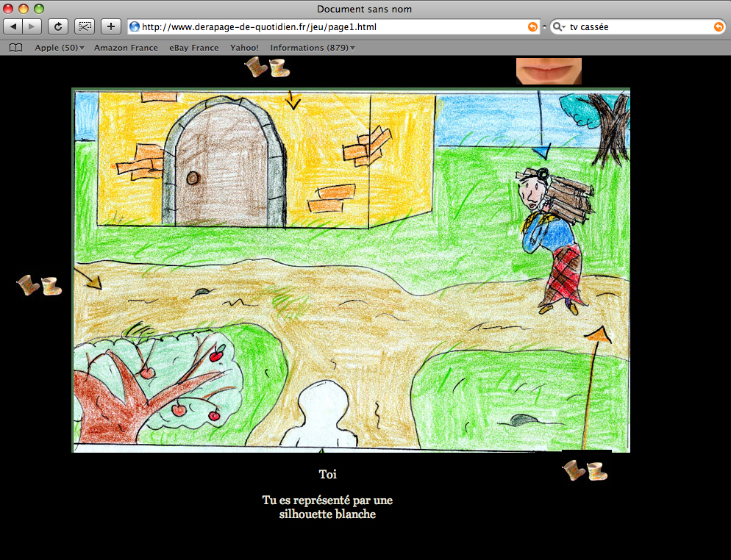Click the Open in Dashboard web clip button
The height and width of the screenshot is (560, 731).
85,26
